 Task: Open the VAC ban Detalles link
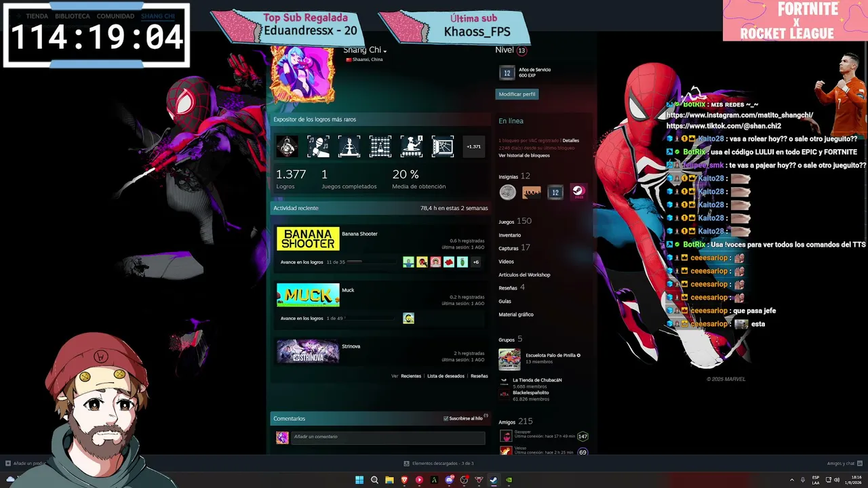(x=570, y=140)
